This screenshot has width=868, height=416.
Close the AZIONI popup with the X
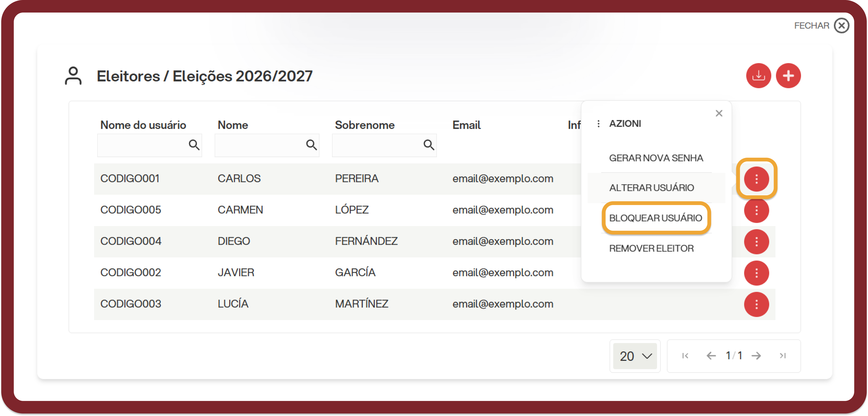point(719,113)
